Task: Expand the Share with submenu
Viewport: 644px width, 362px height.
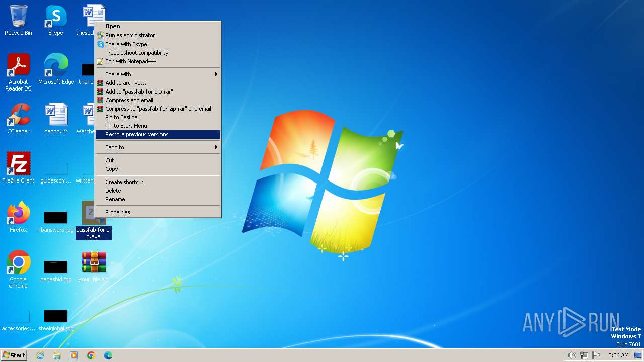Action: (158, 74)
